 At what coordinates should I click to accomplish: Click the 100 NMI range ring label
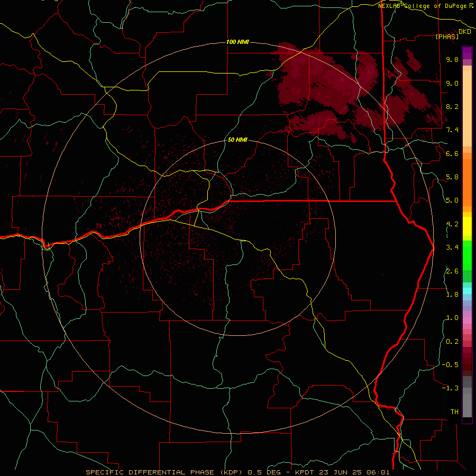237,42
